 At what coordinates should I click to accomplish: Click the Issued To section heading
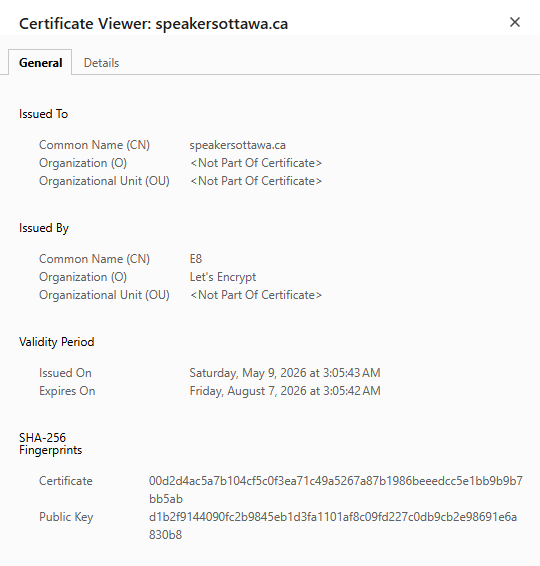(x=43, y=114)
